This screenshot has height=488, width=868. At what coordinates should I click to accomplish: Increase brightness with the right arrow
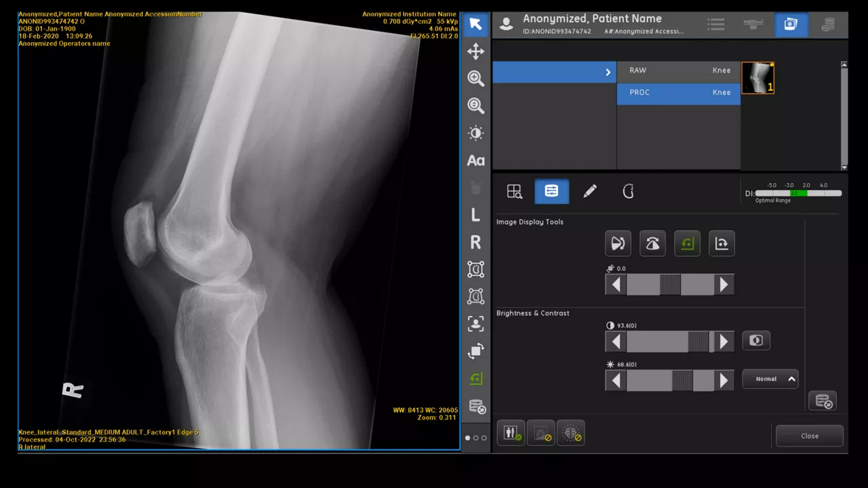[724, 381]
